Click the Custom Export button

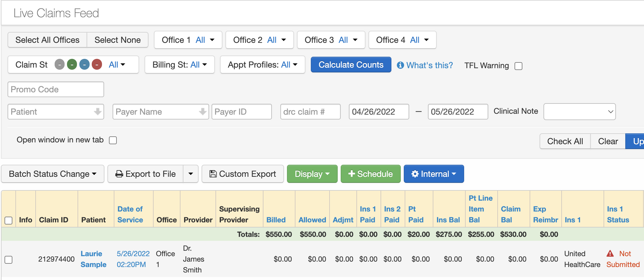243,174
